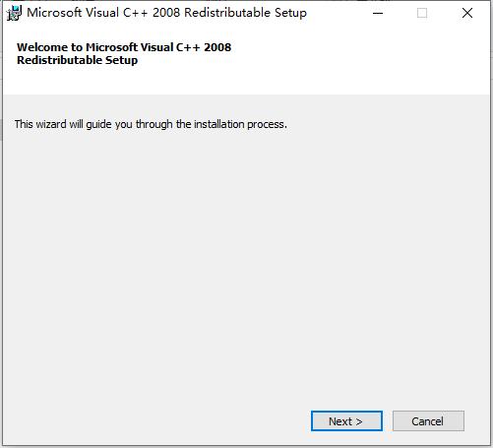Minimize the Redistributable Setup window

point(378,13)
